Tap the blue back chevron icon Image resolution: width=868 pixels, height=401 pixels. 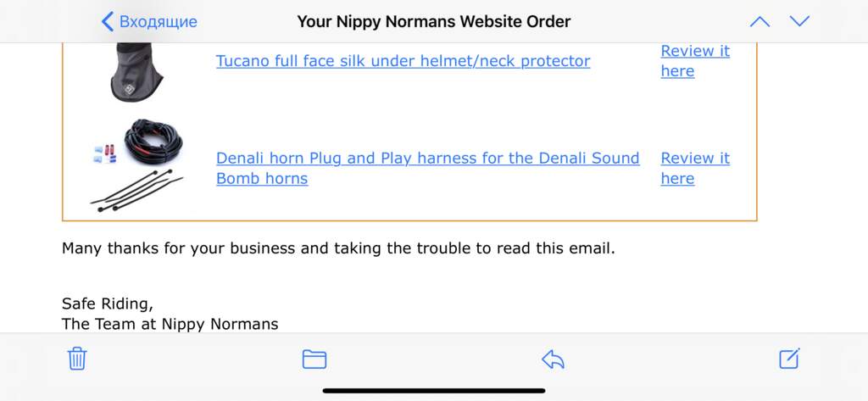107,21
